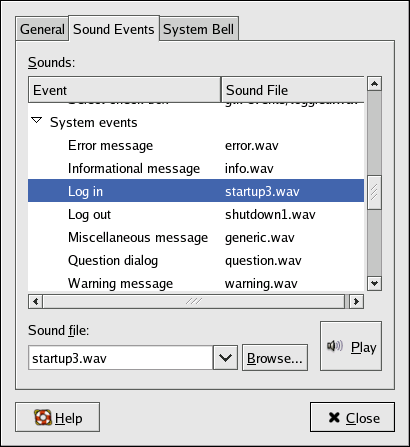Select the Error message event row
Viewport: 410px width, 447px height.
(x=196, y=146)
